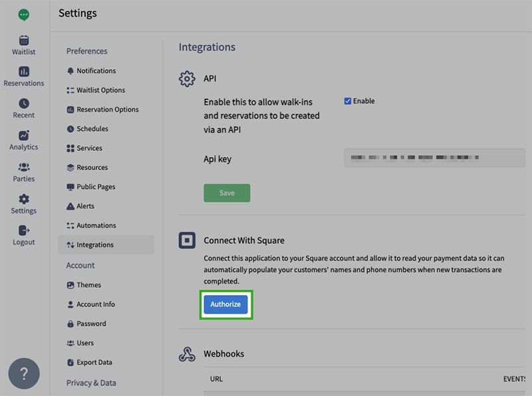The image size is (532, 396).
Task: Open Notifications settings
Action: pyautogui.click(x=96, y=70)
